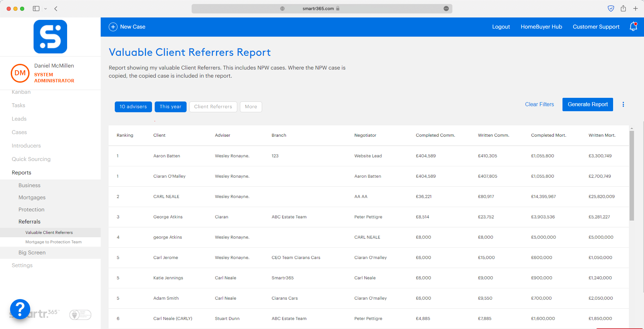
Task: Click the Branch column header
Action: [279, 135]
